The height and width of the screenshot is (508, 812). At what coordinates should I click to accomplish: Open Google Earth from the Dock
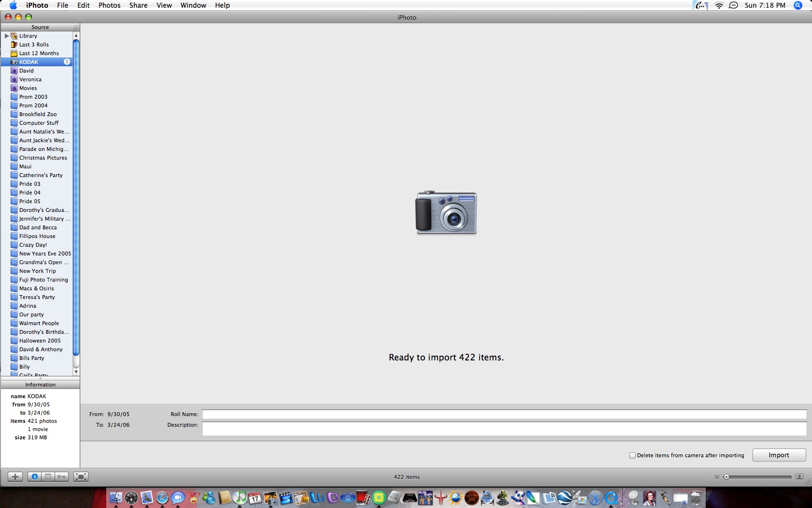(x=564, y=497)
